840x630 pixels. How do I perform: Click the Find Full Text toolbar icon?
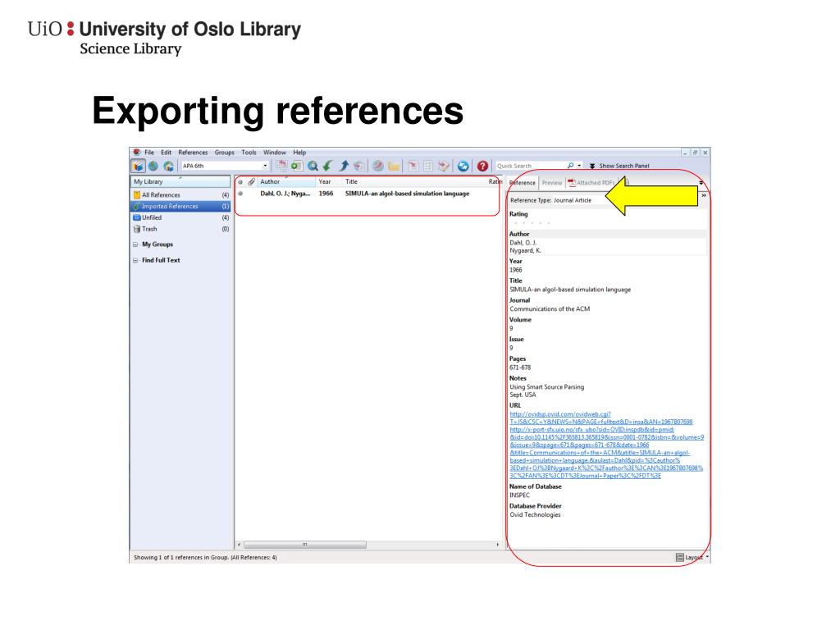coord(359,166)
